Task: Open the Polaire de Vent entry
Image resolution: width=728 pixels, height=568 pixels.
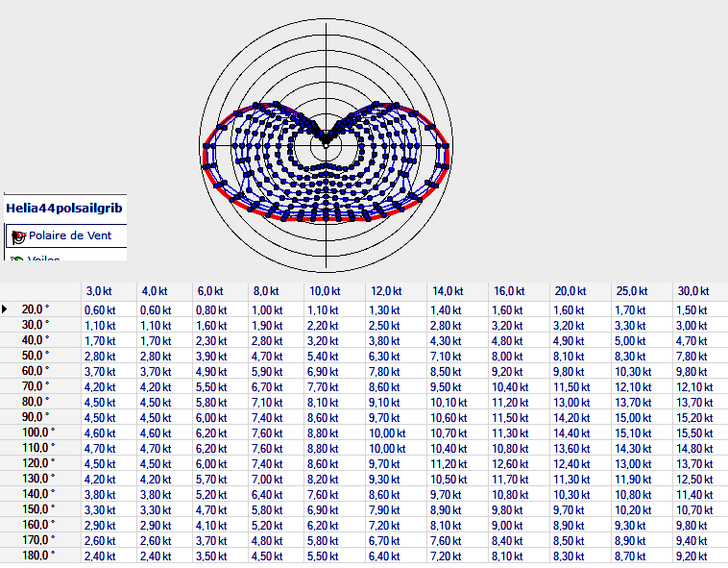Action: point(66,235)
